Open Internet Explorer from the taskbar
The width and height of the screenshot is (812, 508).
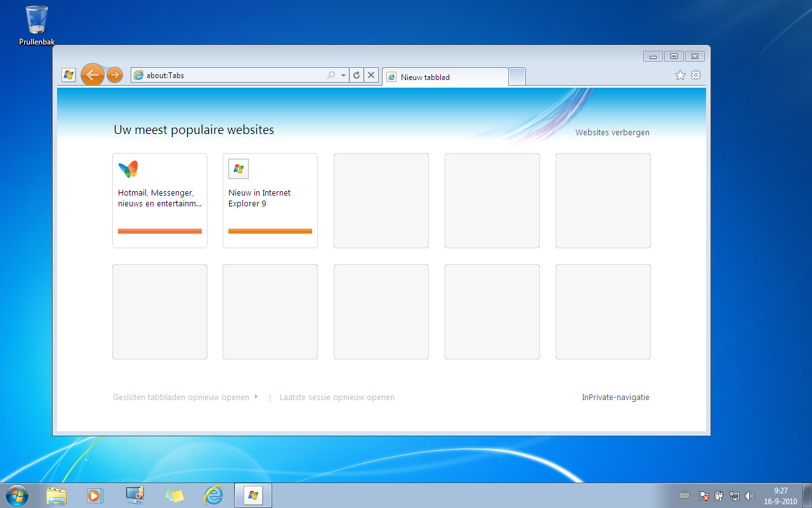[x=213, y=495]
